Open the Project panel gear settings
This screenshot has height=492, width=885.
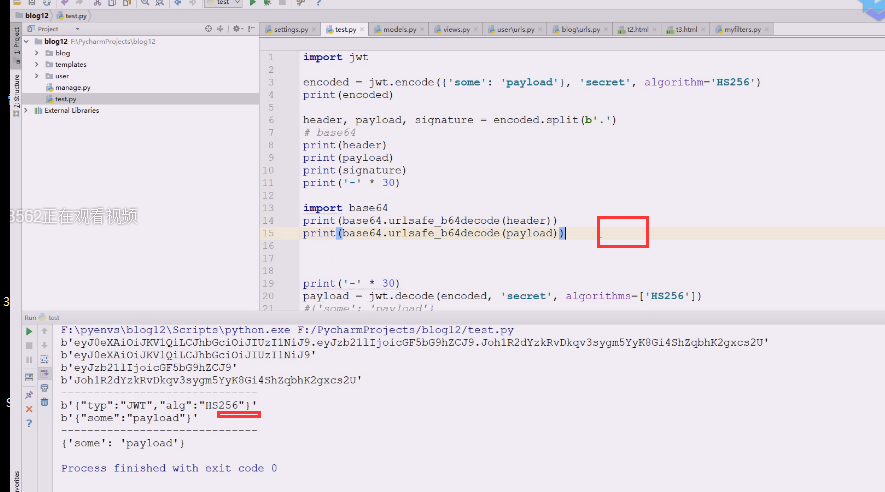pyautogui.click(x=237, y=28)
